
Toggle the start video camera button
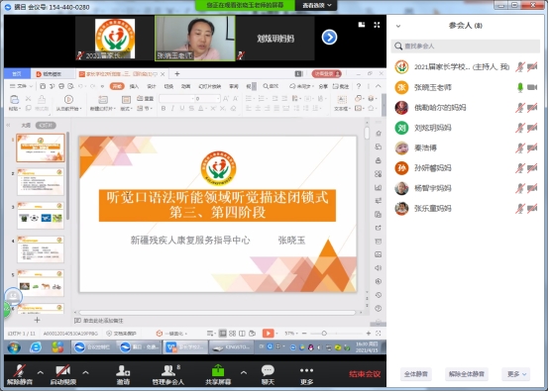[63, 370]
